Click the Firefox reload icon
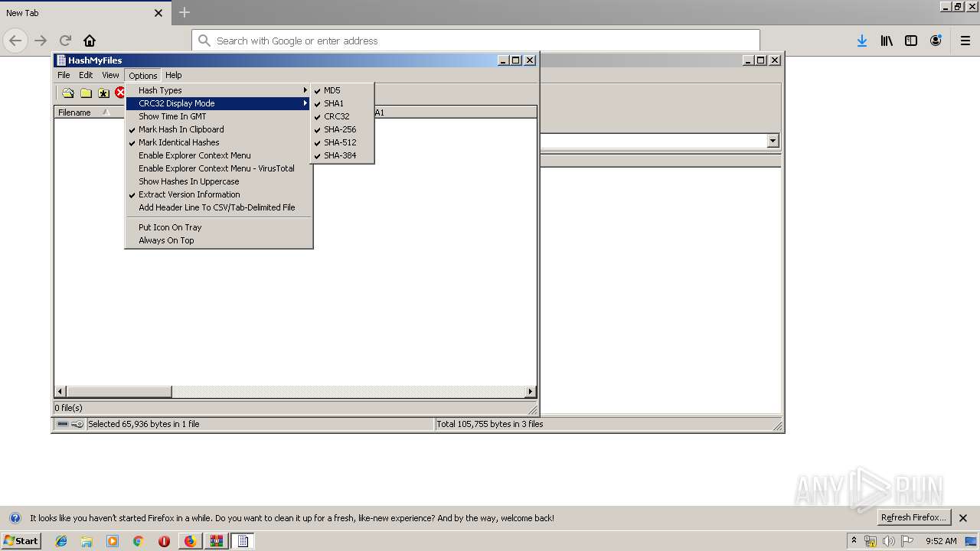The width and height of the screenshot is (980, 551). pyautogui.click(x=65, y=41)
